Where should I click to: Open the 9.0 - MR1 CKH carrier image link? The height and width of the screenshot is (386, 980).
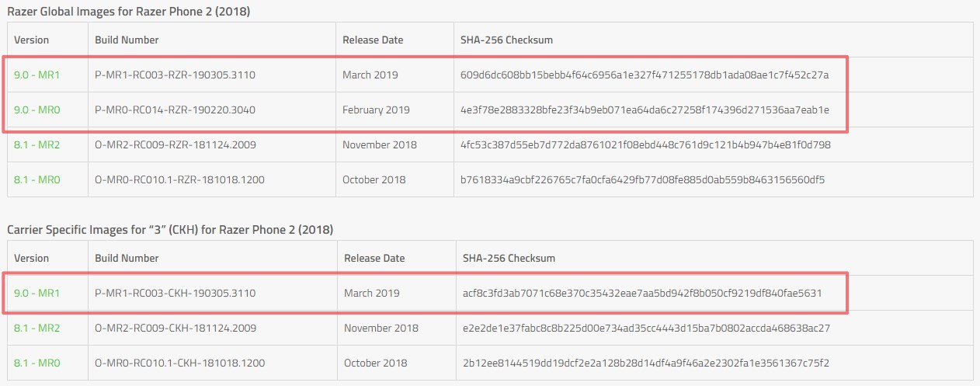pyautogui.click(x=36, y=294)
